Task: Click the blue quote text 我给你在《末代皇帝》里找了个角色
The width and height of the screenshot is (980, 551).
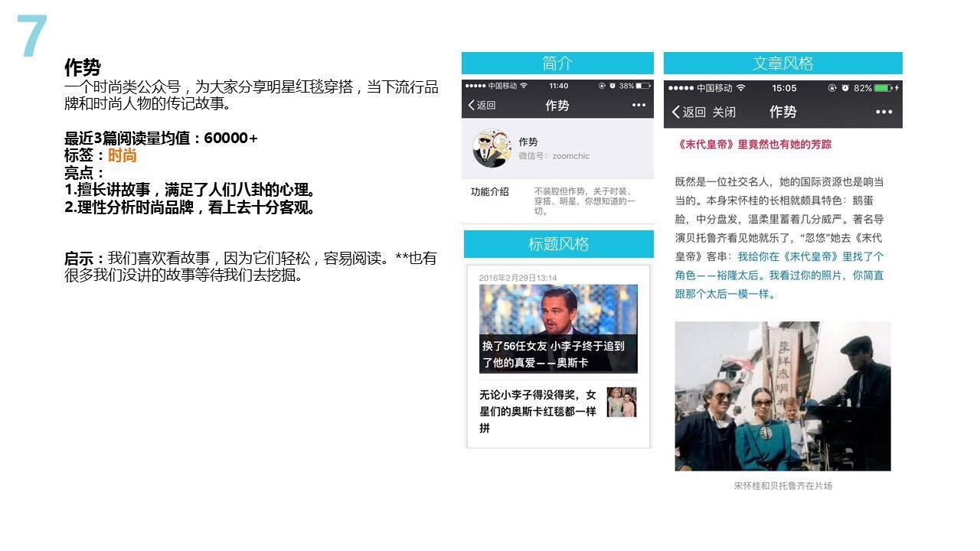Action: (x=779, y=275)
